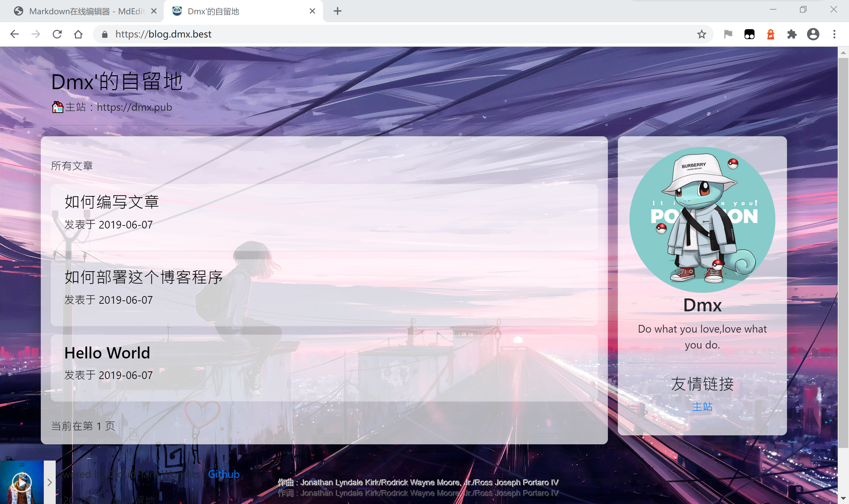Screen dimensions: 849x504
Task: Open the Extensions puzzle icon
Action: coord(792,34)
